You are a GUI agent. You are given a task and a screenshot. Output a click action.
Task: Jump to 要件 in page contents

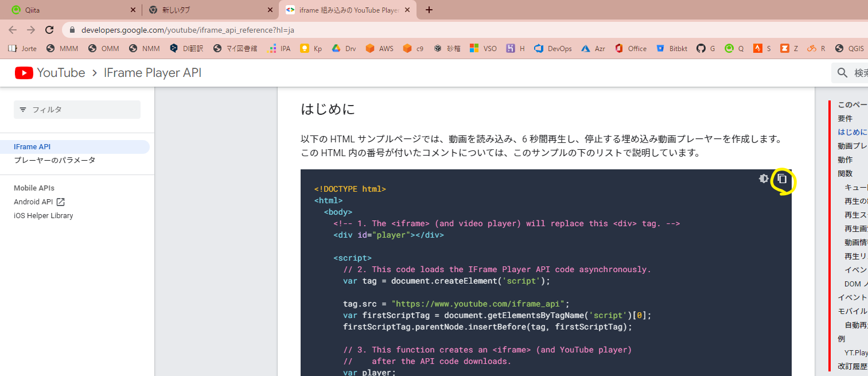845,118
